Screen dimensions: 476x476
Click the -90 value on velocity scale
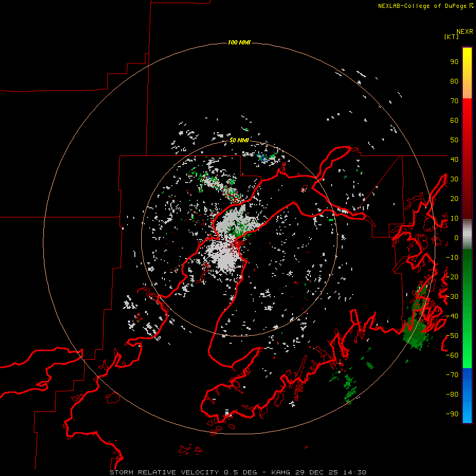[452, 414]
